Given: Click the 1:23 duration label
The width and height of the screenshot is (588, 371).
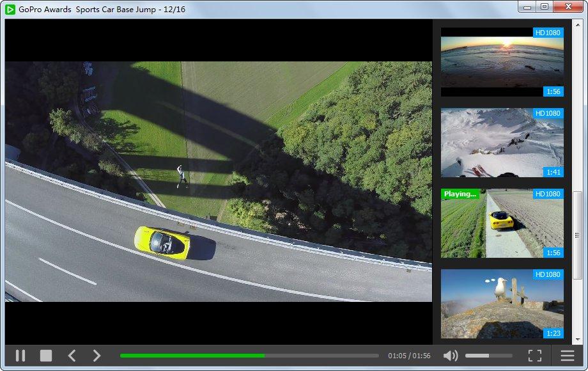Looking at the screenshot, I should [553, 333].
